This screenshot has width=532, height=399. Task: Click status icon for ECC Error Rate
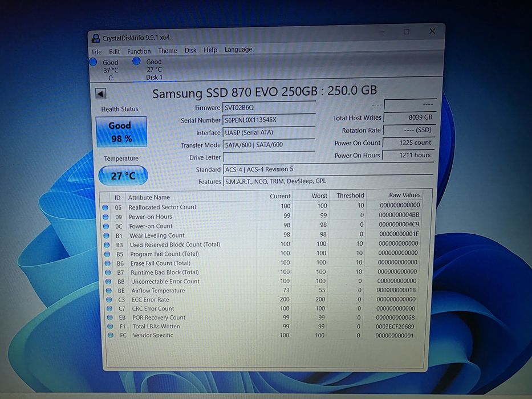coord(109,300)
